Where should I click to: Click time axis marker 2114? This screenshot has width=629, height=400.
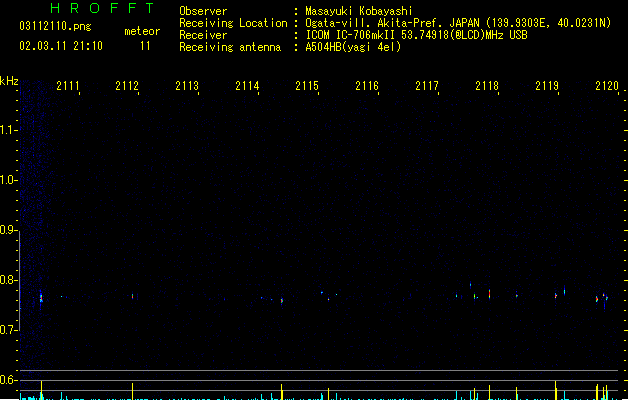click(x=247, y=86)
